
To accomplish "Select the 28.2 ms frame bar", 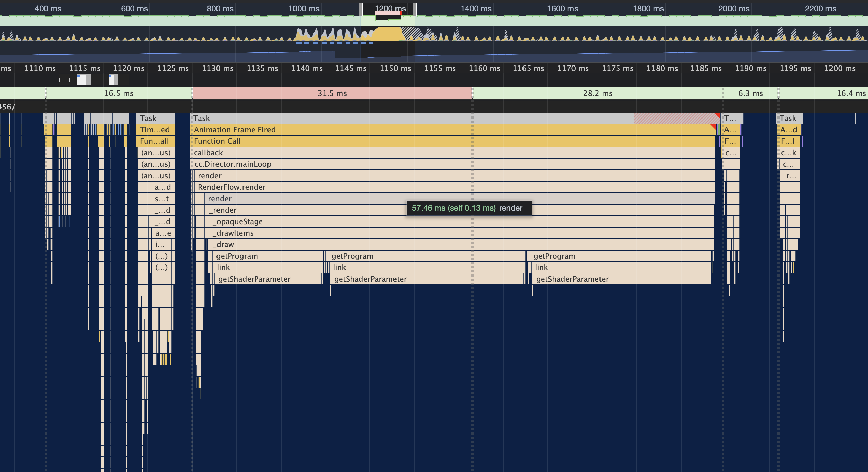I will [597, 93].
